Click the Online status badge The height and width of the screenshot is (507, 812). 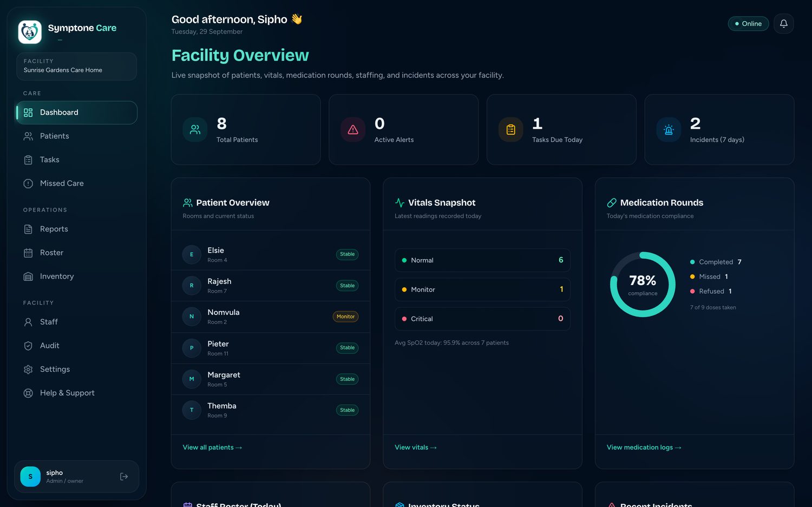tap(748, 24)
